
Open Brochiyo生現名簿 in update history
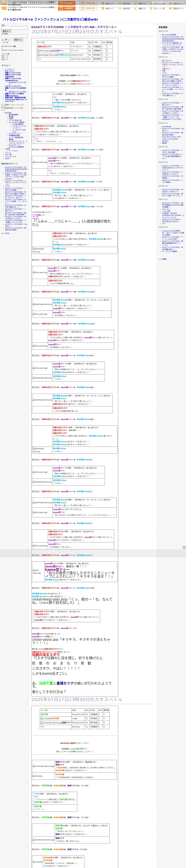point(169,35)
